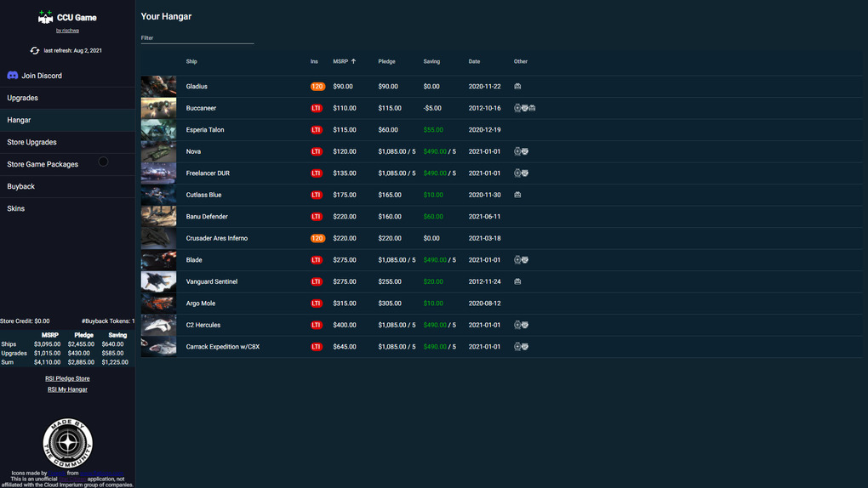Click the red LTI badge for Argo Mole
Screen dimensions: 868x488
click(x=317, y=304)
